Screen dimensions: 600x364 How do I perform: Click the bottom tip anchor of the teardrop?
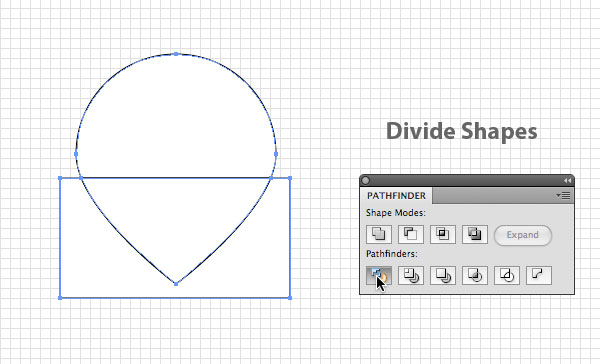click(176, 284)
